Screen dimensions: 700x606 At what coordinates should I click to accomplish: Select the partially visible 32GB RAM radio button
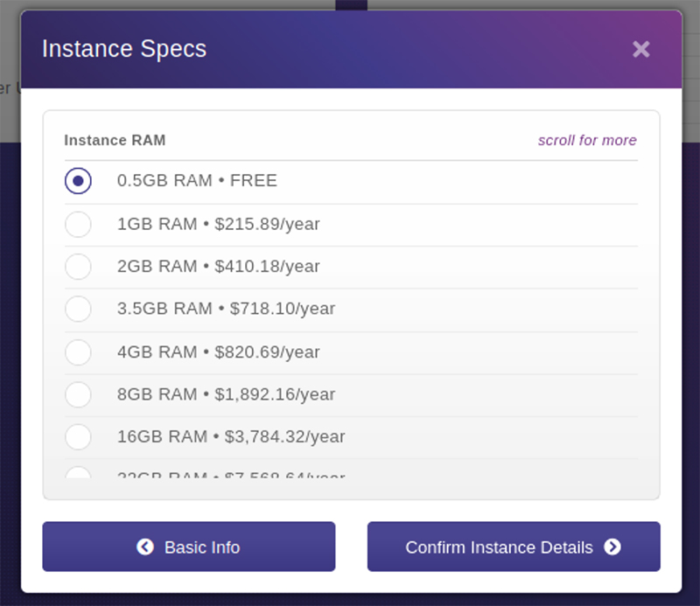[x=78, y=473]
